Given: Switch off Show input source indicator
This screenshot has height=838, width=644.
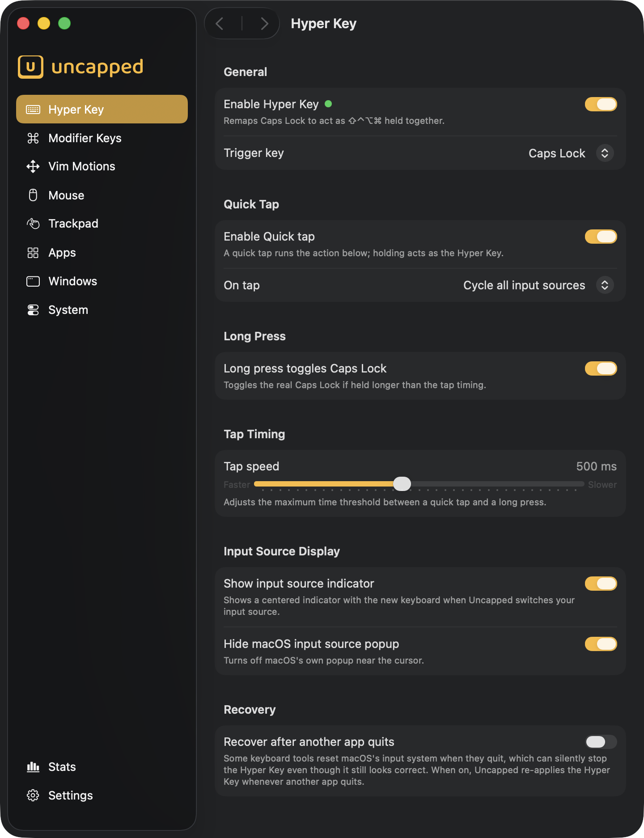Looking at the screenshot, I should (x=601, y=584).
